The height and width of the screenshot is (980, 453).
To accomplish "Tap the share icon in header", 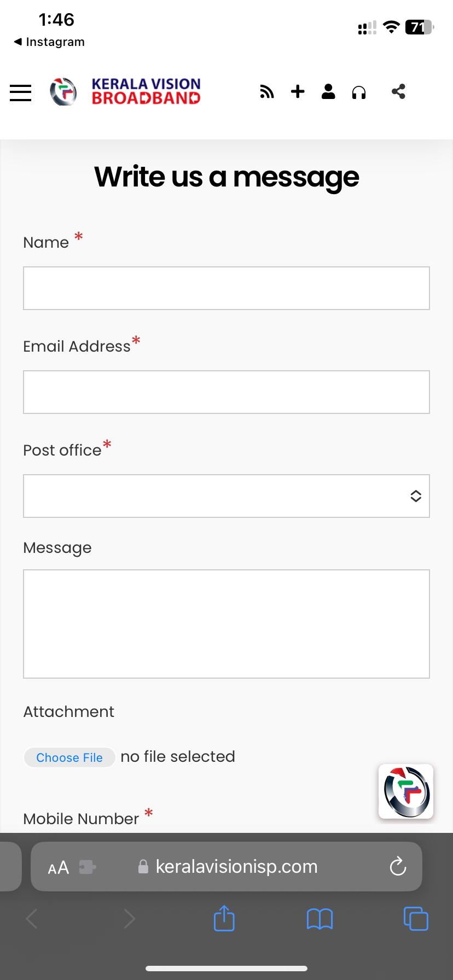I will tap(398, 91).
